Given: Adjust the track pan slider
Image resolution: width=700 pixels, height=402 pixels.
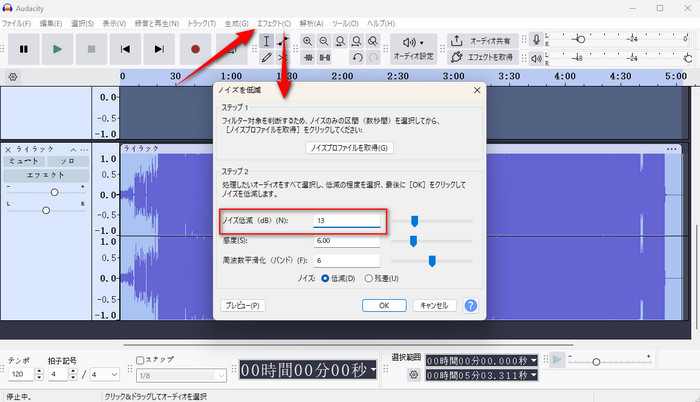Looking at the screenshot, I should point(46,210).
